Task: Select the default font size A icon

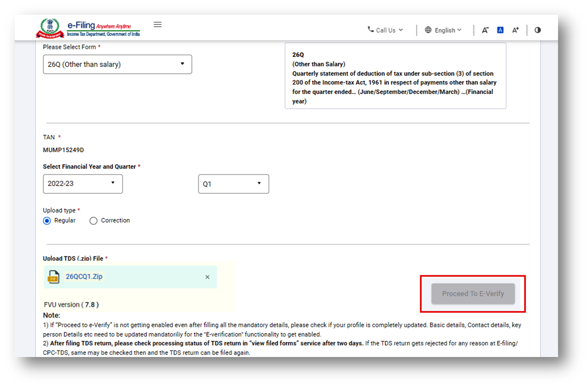Action: pyautogui.click(x=500, y=30)
